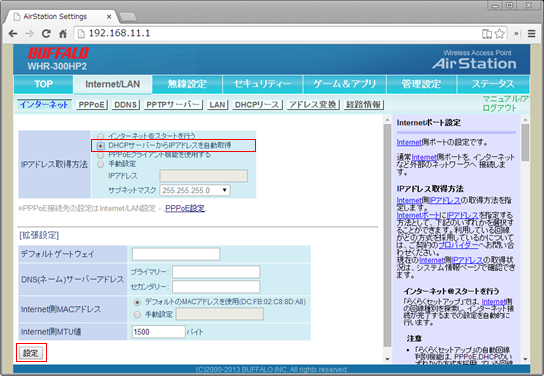Click the reader/translate icon in address bar
544x376 pixels.
487,34
